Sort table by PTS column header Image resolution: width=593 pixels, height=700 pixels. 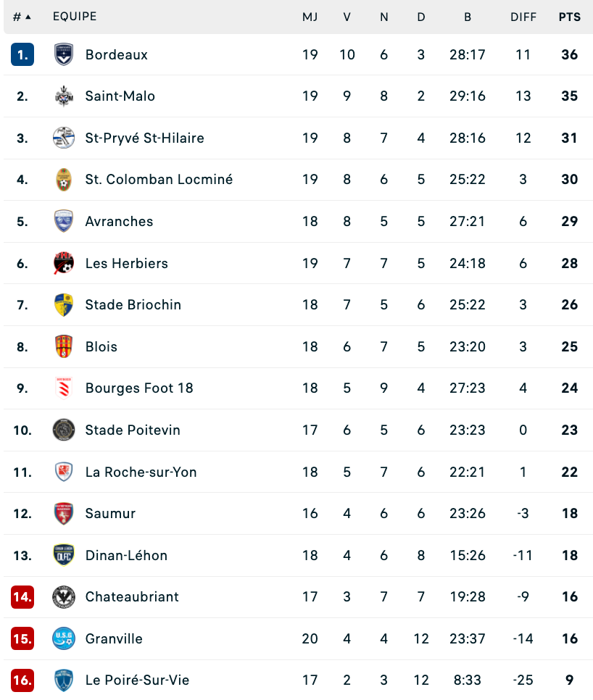click(569, 17)
